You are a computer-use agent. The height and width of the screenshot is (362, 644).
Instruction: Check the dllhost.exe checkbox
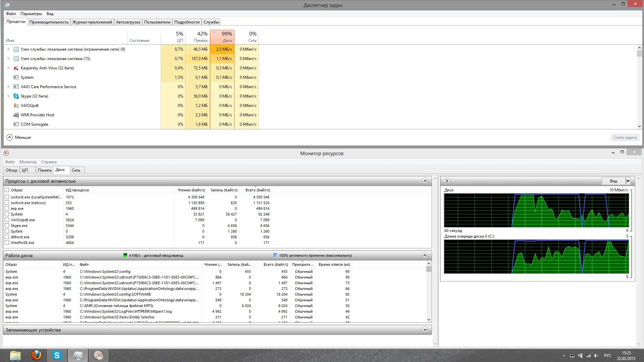coord(7,237)
